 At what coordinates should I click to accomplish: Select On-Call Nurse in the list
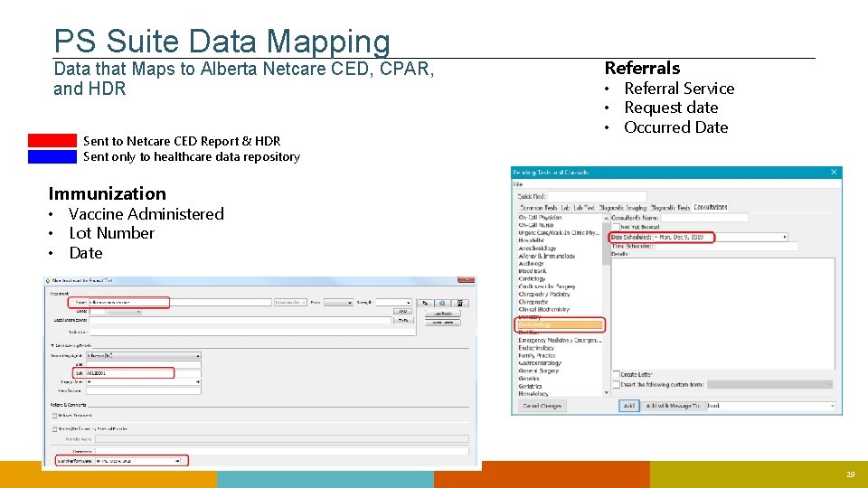coord(536,225)
